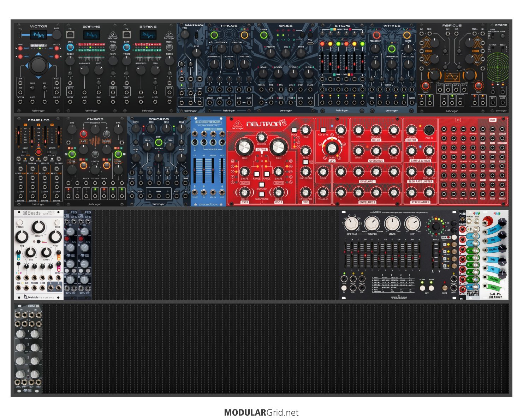The height and width of the screenshot is (420, 523).
Task: Click the waveform display on left Brains module
Action: tap(91, 35)
